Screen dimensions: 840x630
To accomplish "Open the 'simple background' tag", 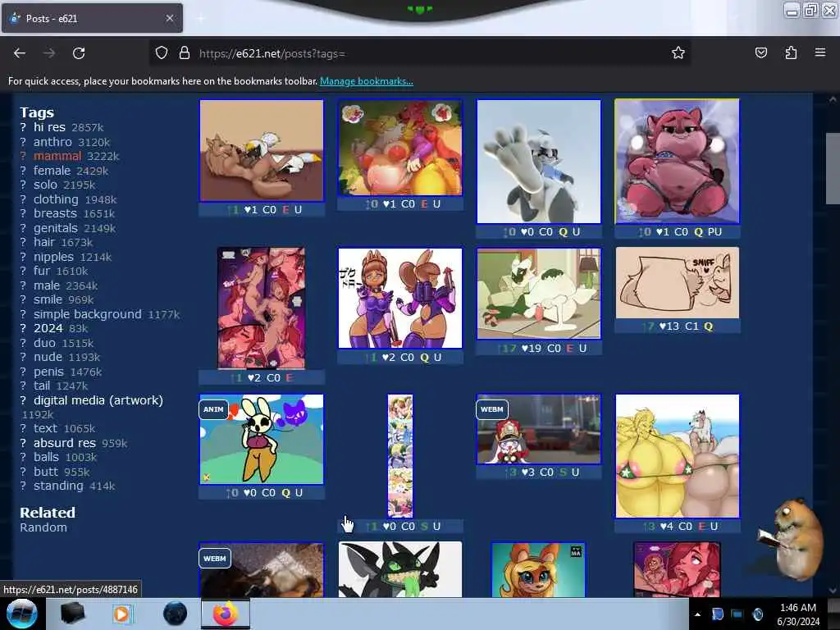I will [x=87, y=314].
